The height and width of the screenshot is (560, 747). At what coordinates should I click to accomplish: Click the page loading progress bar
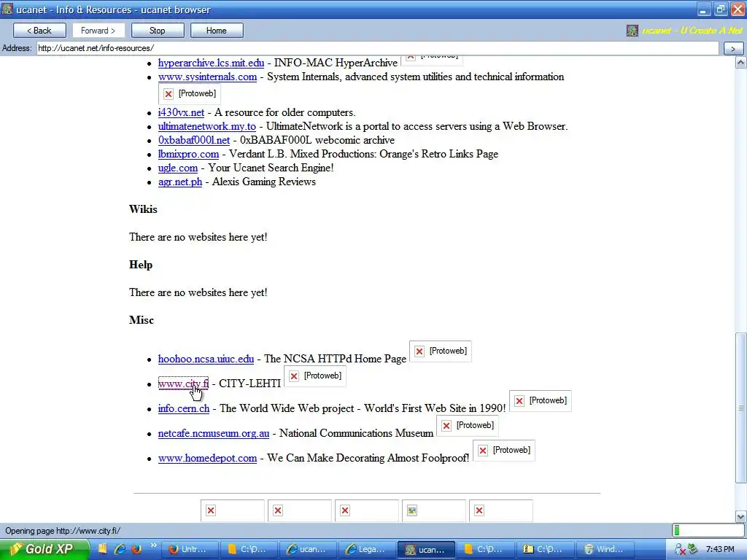point(708,530)
